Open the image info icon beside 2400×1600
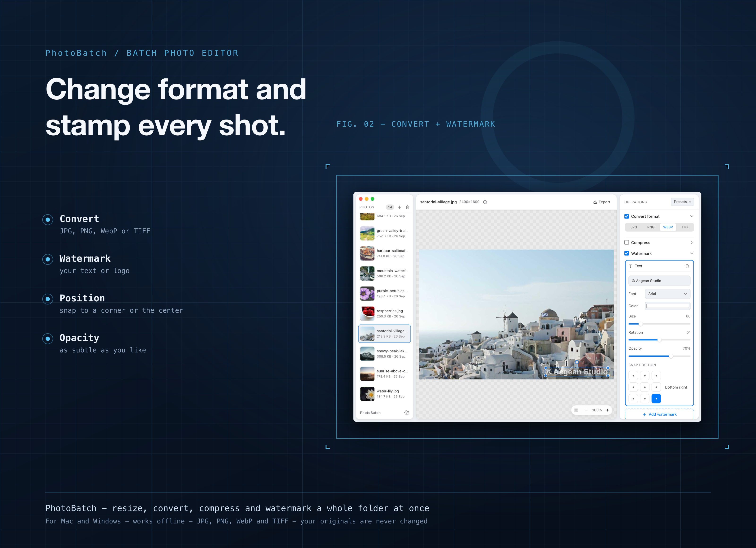Screen dimensions: 756x548 click(x=485, y=202)
